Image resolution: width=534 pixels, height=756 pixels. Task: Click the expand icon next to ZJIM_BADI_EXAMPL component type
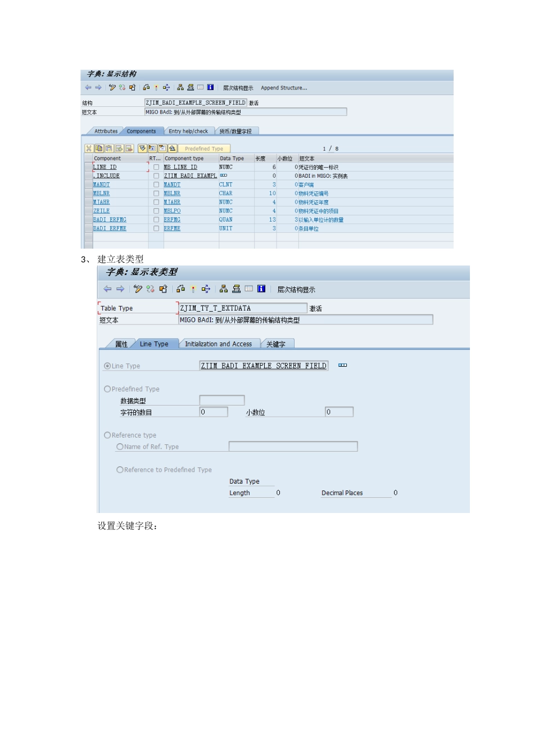224,175
